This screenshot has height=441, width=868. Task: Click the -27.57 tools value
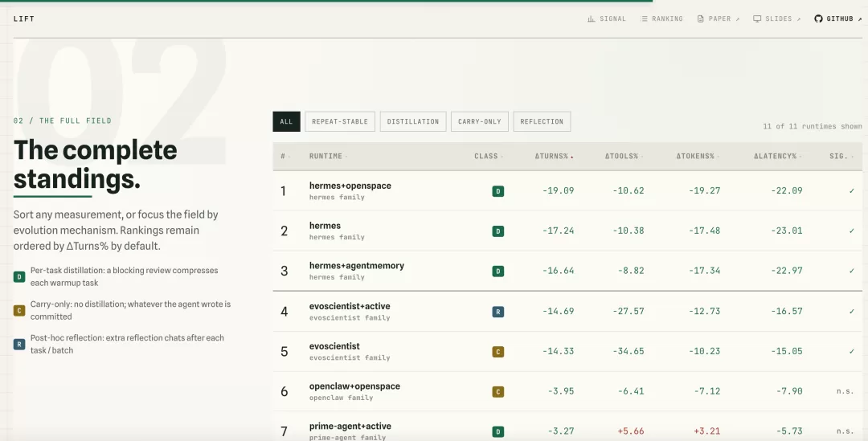pyautogui.click(x=628, y=311)
